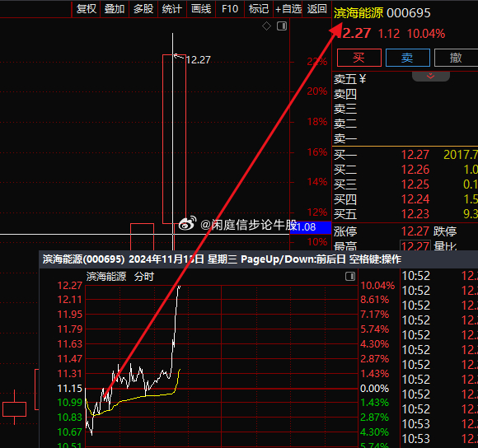Viewport: 478px width, 448px height.
Task: Select 叠加 overlay in the toolbar
Action: tap(115, 9)
